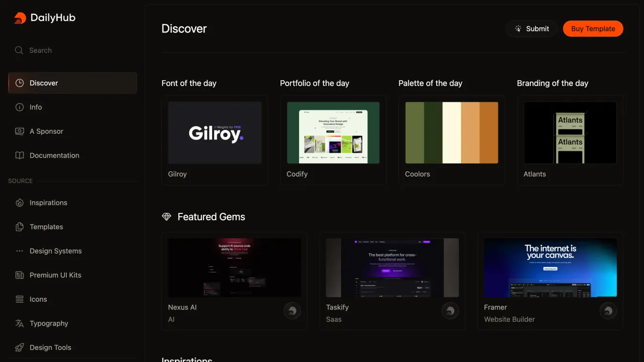This screenshot has height=362, width=644.
Task: Open the Coolors color palette of the day
Action: [x=451, y=133]
